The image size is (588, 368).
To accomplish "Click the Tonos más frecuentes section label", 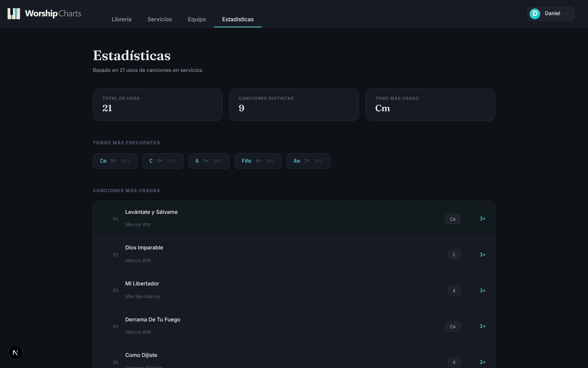I will coord(126,143).
